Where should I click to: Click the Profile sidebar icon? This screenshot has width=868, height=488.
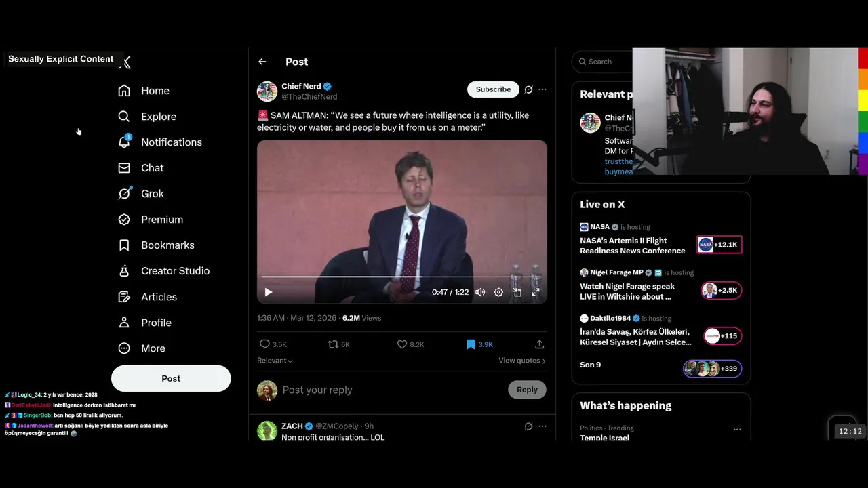124,323
